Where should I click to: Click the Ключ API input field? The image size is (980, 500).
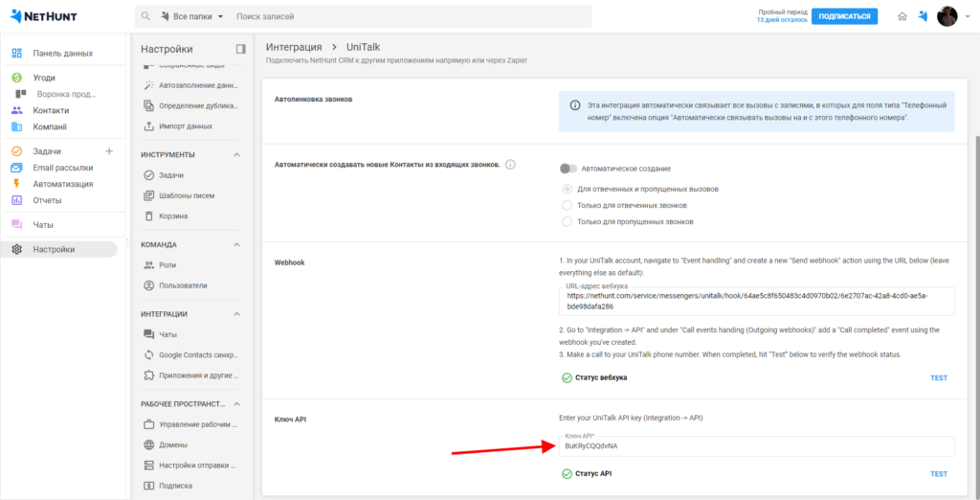point(756,446)
